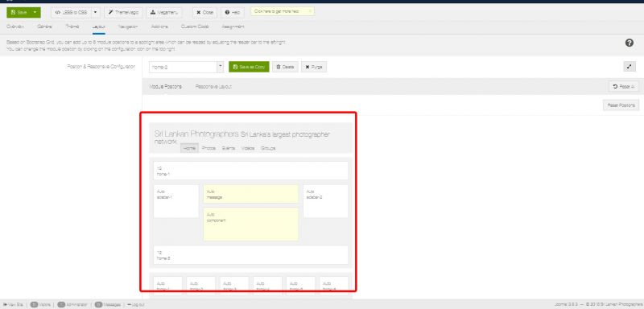Select the sidebar-1 module position block

pos(175,201)
